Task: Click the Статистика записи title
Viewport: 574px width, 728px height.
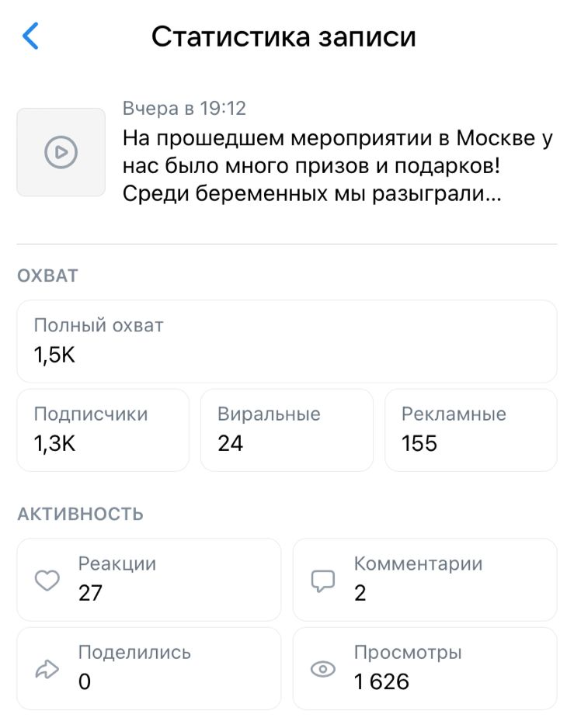Action: click(284, 36)
